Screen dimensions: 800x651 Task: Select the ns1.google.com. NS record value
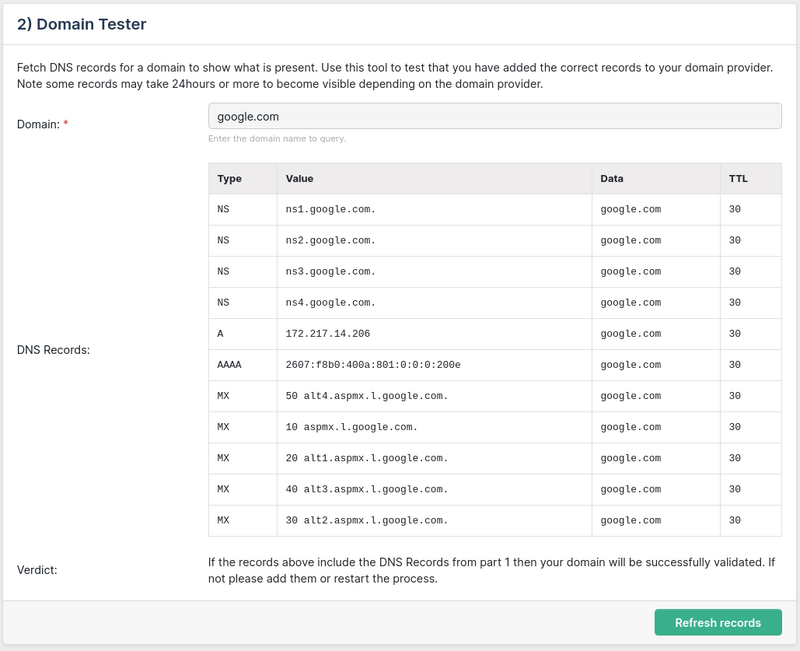[x=330, y=209]
